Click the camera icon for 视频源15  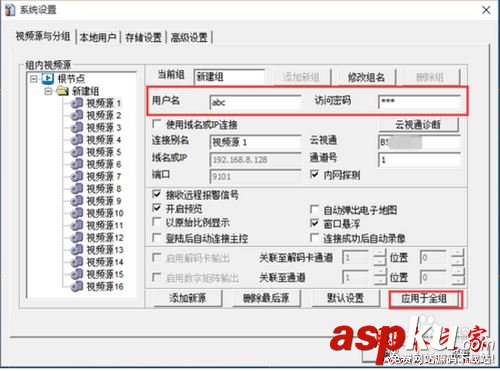tap(77, 274)
